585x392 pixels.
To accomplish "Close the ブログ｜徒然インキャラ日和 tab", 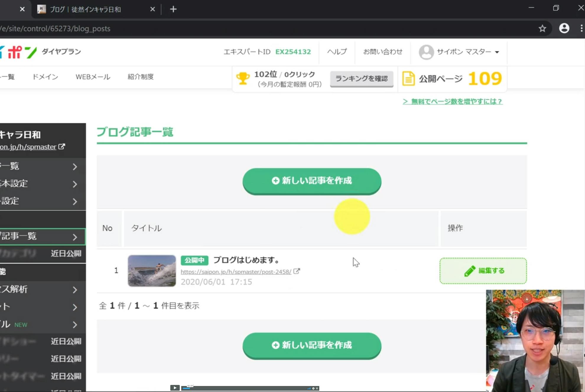I will 152,9.
